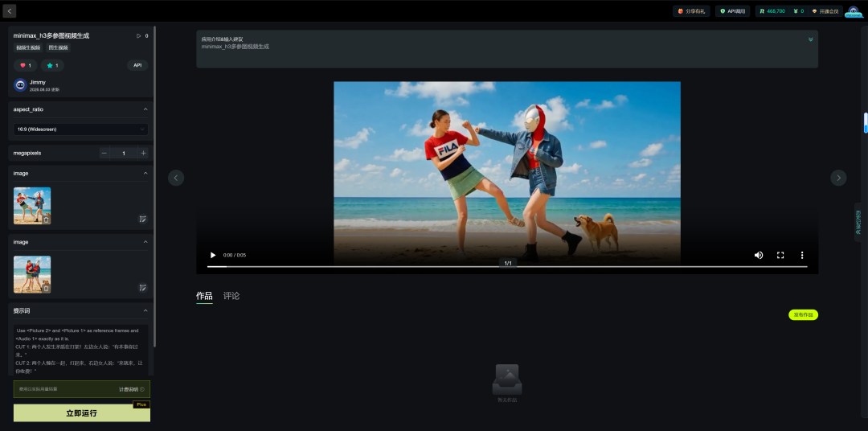Click the API pill button in sidebar
The height and width of the screenshot is (431, 868).
pos(138,65)
